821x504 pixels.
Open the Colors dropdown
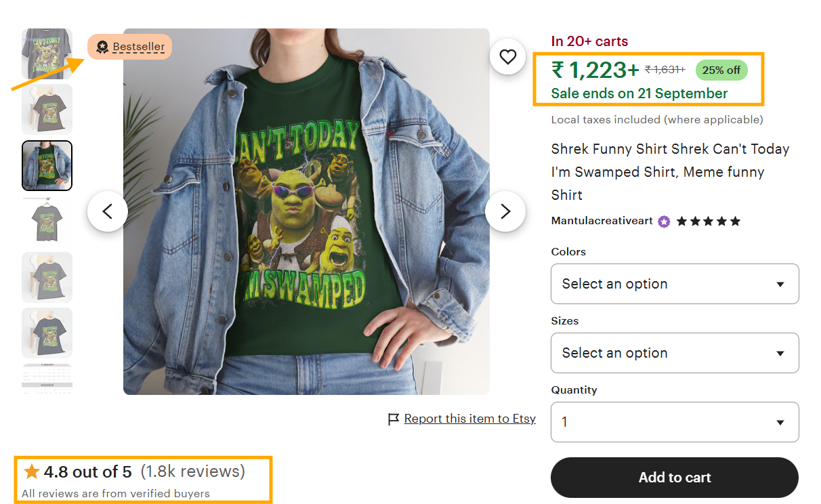(x=675, y=284)
